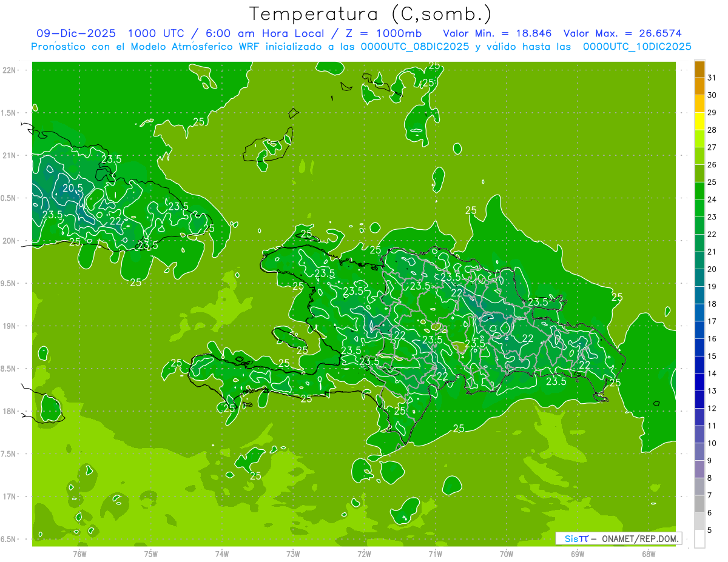
Task: Click the "19N" latitude axis label
Action: click(10, 326)
